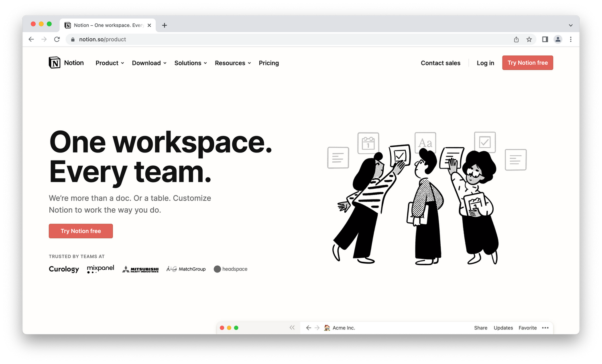Open the Chrome profile avatar

(x=558, y=39)
